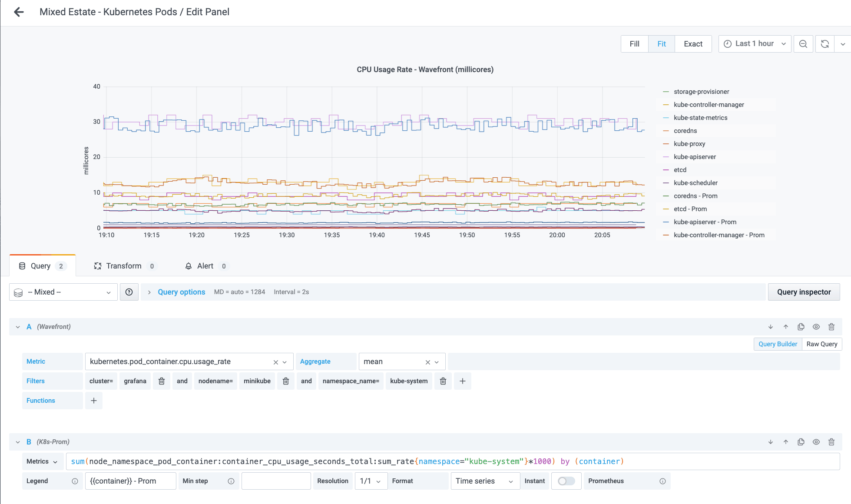Image resolution: width=851 pixels, height=504 pixels.
Task: Click the back arrow to exit panel editor
Action: pyautogui.click(x=19, y=12)
